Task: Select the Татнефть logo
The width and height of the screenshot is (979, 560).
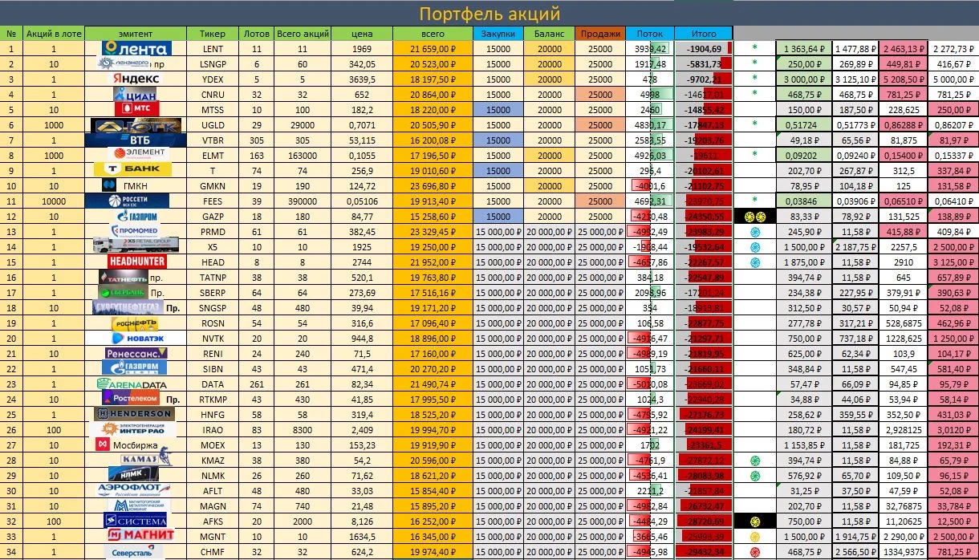Action: pyautogui.click(x=123, y=277)
